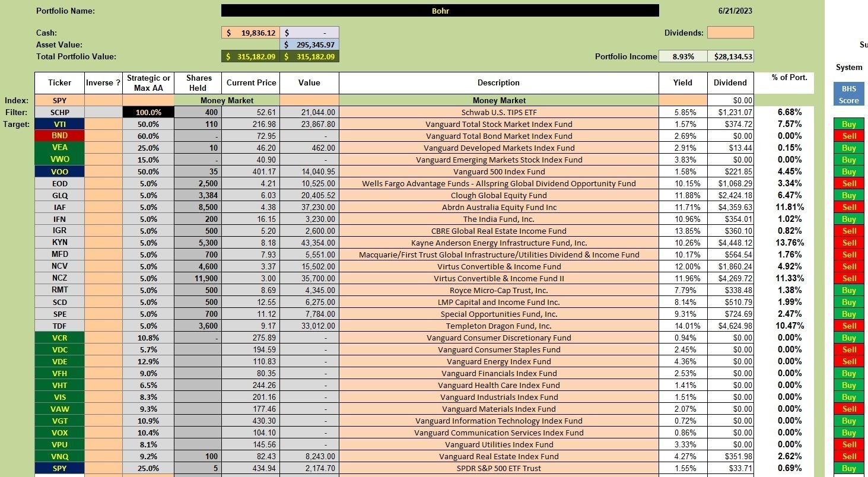The image size is (868, 477).
Task: Select the Schwab U.S. TIPS ETF description
Action: pyautogui.click(x=498, y=112)
